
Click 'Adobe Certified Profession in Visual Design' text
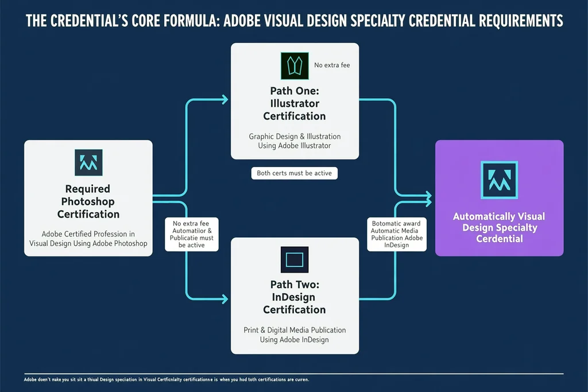tap(88, 238)
